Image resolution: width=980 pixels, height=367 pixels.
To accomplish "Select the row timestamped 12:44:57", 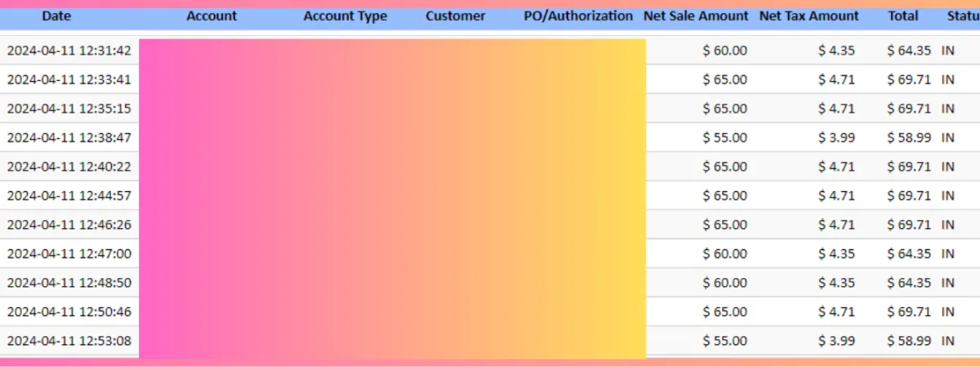I will point(490,195).
